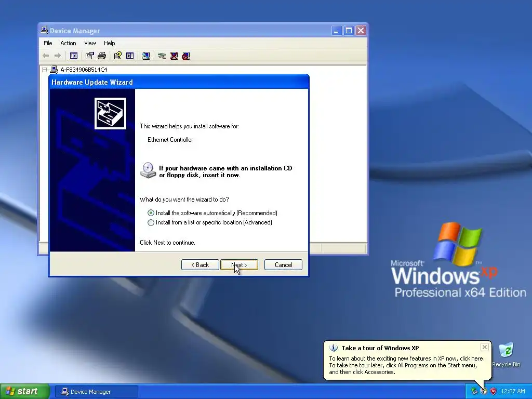Collapse the A-F834906B514C4 tree node
Viewport: 532px width, 399px height.
coord(45,70)
